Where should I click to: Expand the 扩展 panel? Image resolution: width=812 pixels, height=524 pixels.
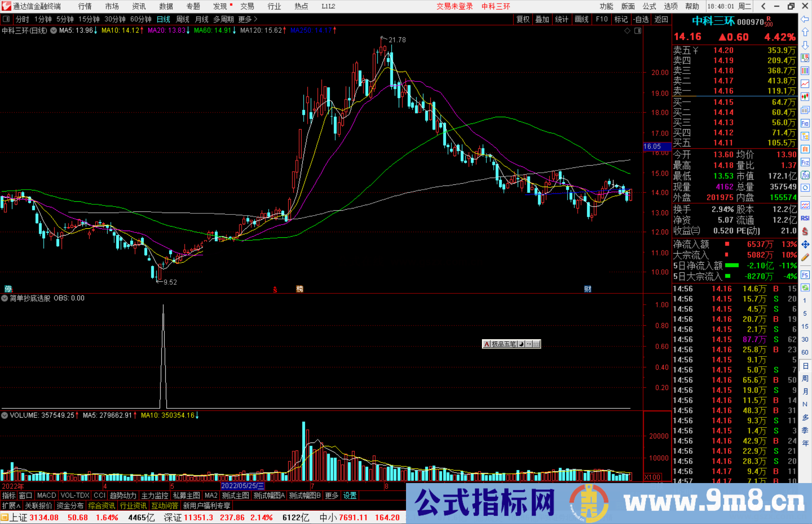11,506
